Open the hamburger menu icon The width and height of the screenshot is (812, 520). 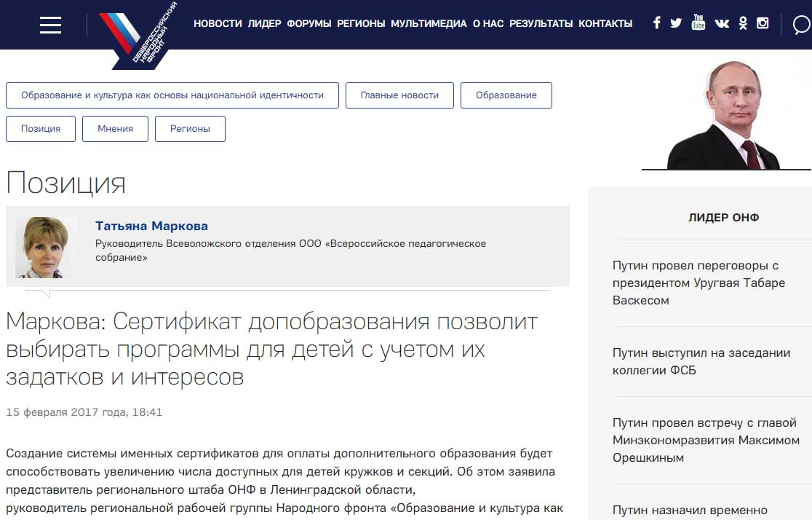tap(50, 24)
